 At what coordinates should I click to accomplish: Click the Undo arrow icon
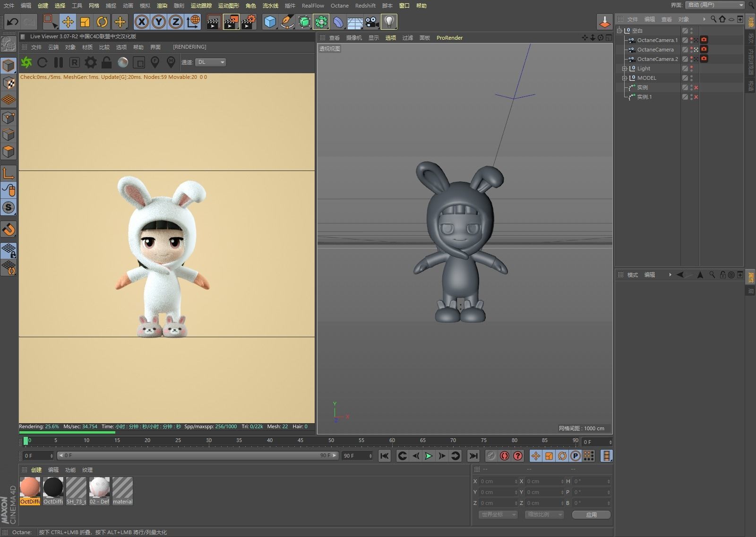[12, 22]
